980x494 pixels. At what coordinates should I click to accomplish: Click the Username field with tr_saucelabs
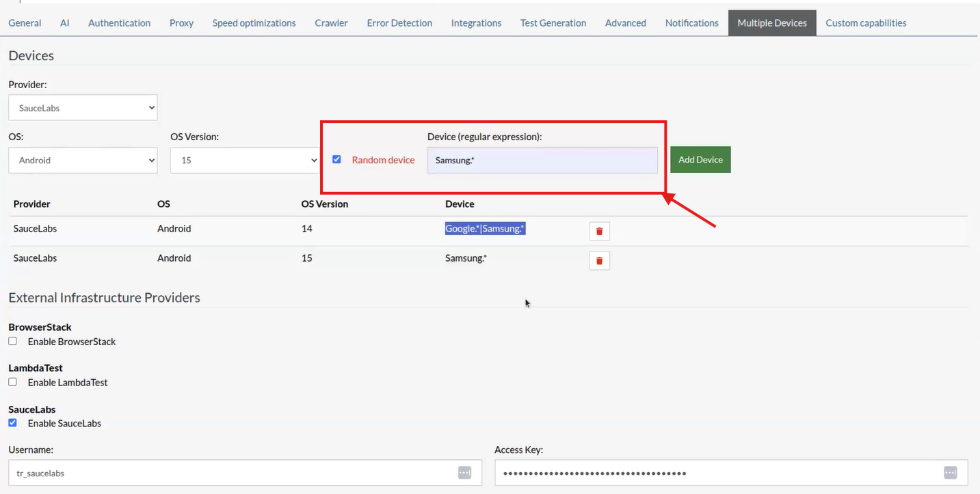click(x=245, y=473)
